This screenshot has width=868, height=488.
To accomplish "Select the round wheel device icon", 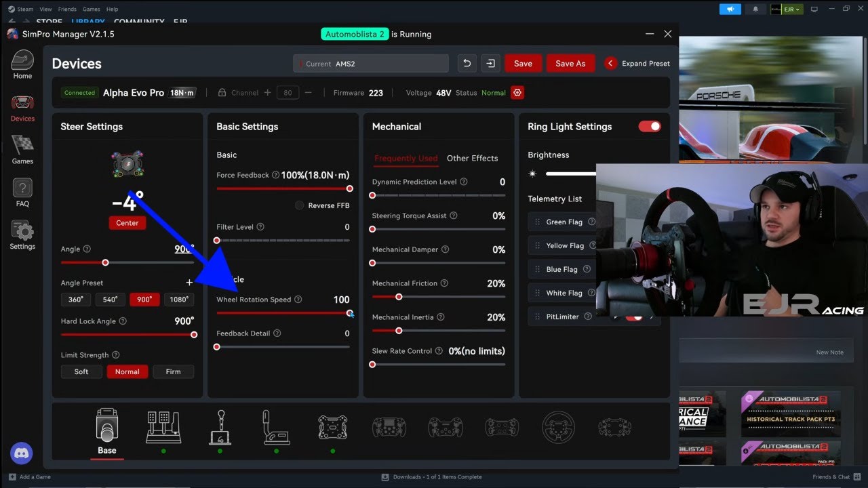I will point(559,427).
